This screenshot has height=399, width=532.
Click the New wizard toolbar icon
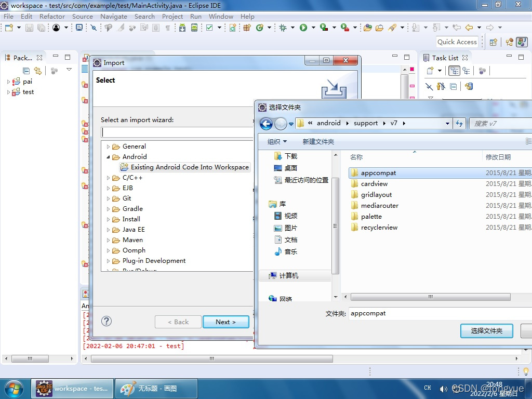[9, 28]
